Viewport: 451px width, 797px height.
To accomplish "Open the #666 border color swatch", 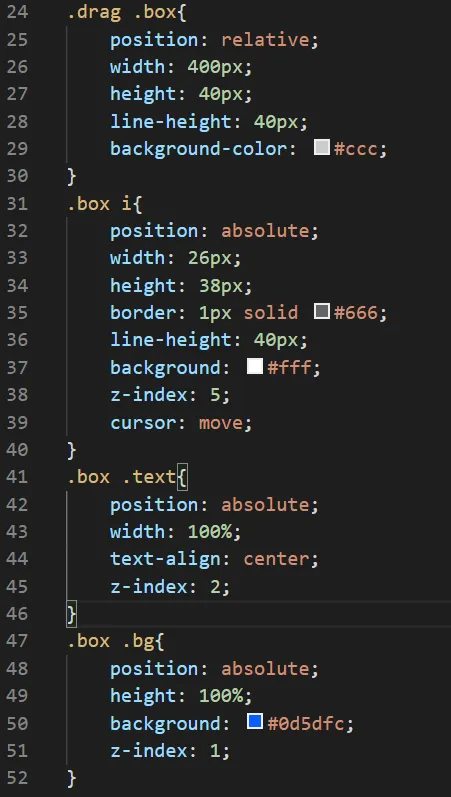I will tap(322, 311).
